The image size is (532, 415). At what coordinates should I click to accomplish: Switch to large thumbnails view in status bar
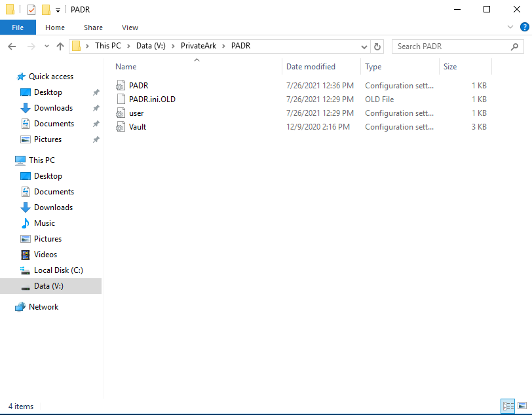[x=522, y=406]
